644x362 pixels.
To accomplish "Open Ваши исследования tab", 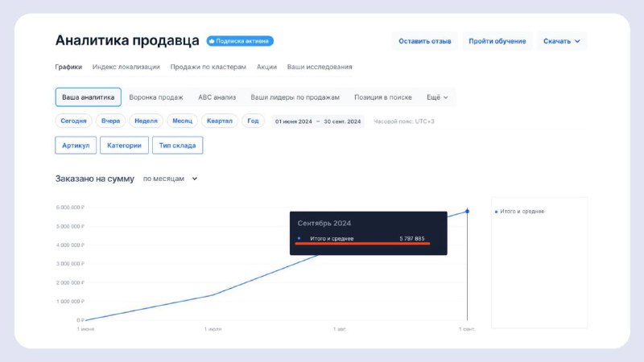I will (320, 67).
